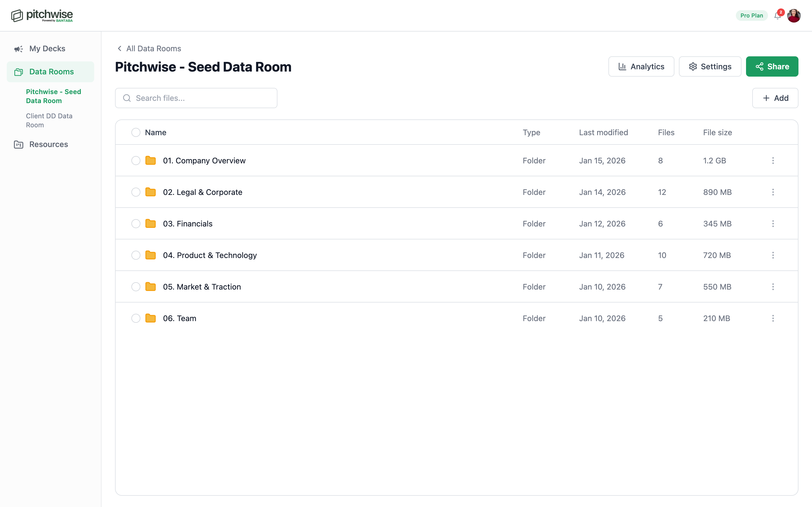The image size is (812, 507).
Task: Click the Pitchwise logo in the header
Action: tap(42, 15)
